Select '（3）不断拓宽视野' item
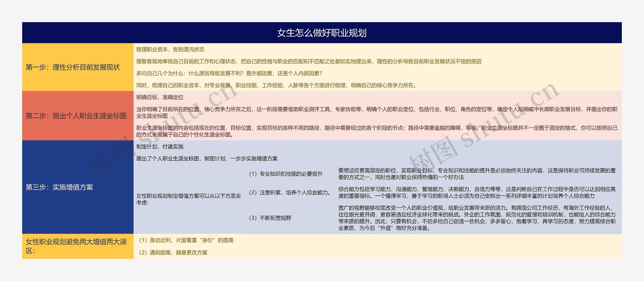Screen dimensions: 644x281 click(270, 218)
